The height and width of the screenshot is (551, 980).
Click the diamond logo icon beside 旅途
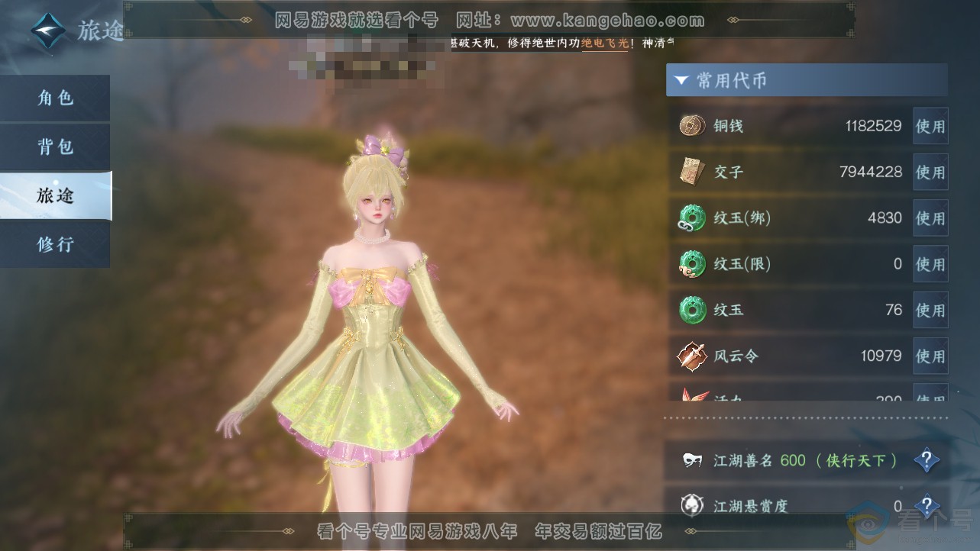click(x=48, y=30)
